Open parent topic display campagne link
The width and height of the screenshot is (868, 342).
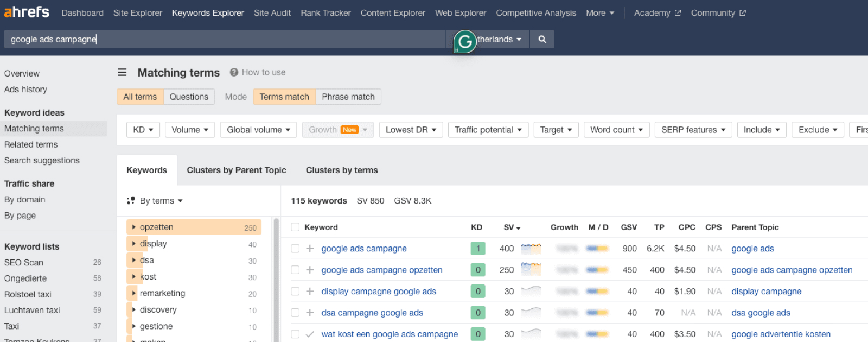click(x=767, y=291)
